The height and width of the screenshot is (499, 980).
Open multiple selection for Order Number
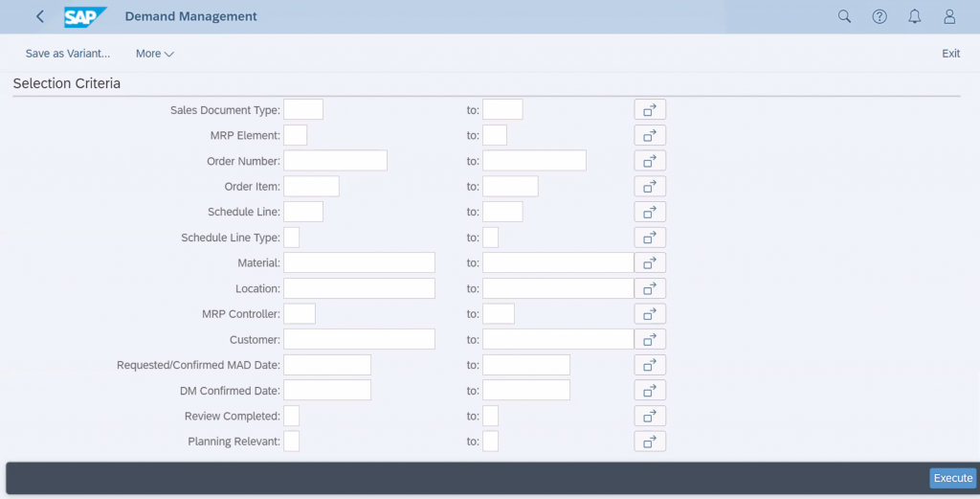point(650,161)
